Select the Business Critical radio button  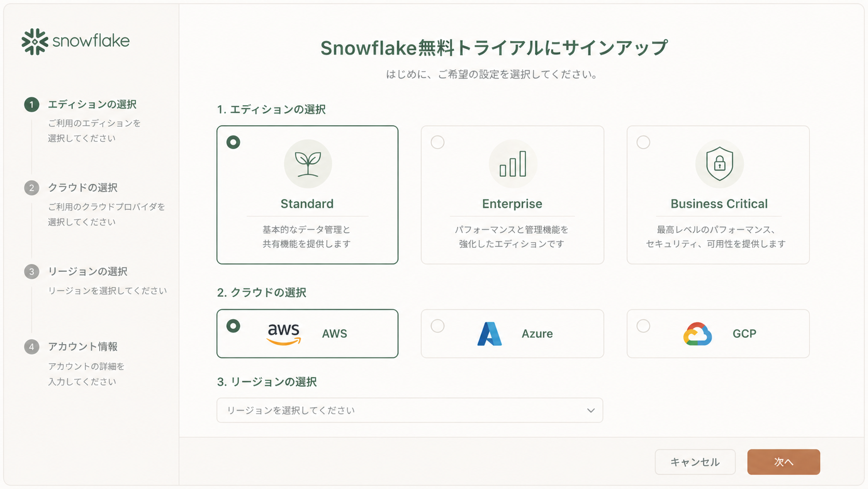pyautogui.click(x=643, y=142)
